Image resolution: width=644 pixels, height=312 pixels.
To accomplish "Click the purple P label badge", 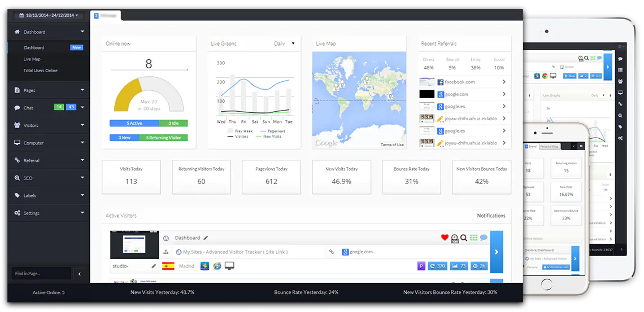I will coord(421,266).
